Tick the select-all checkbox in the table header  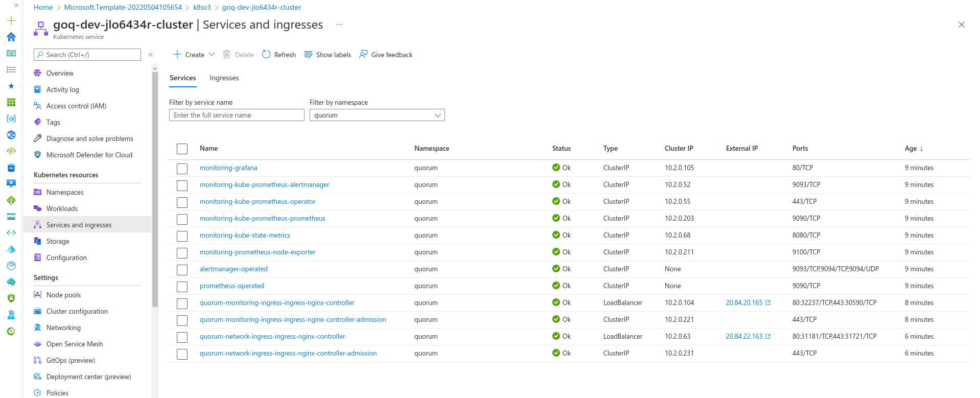pyautogui.click(x=182, y=149)
